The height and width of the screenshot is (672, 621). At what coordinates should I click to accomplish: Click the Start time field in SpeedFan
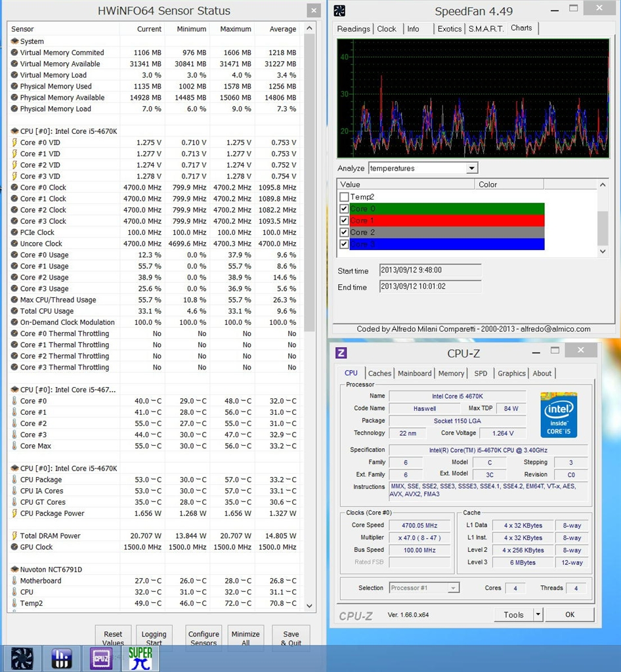430,270
